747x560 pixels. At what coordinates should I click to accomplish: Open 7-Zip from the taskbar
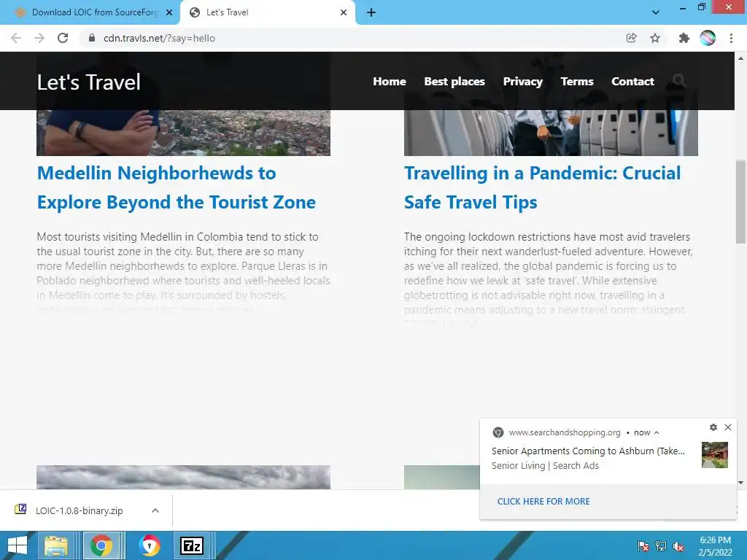(x=192, y=545)
